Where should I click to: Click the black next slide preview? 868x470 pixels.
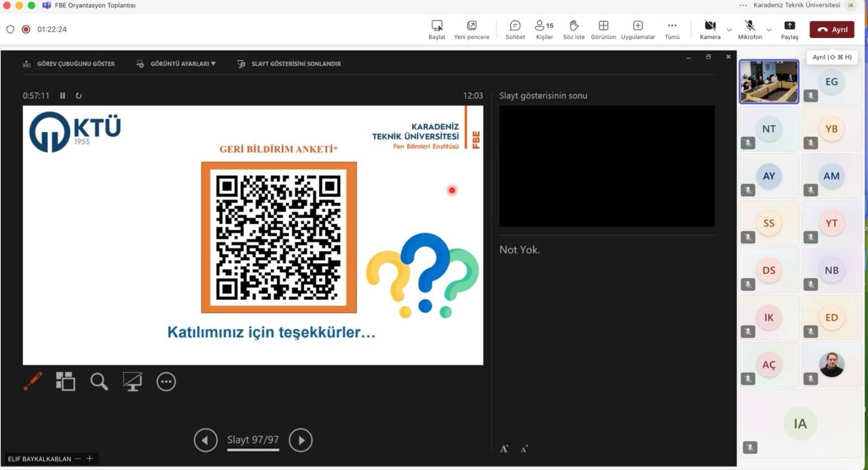(x=607, y=166)
